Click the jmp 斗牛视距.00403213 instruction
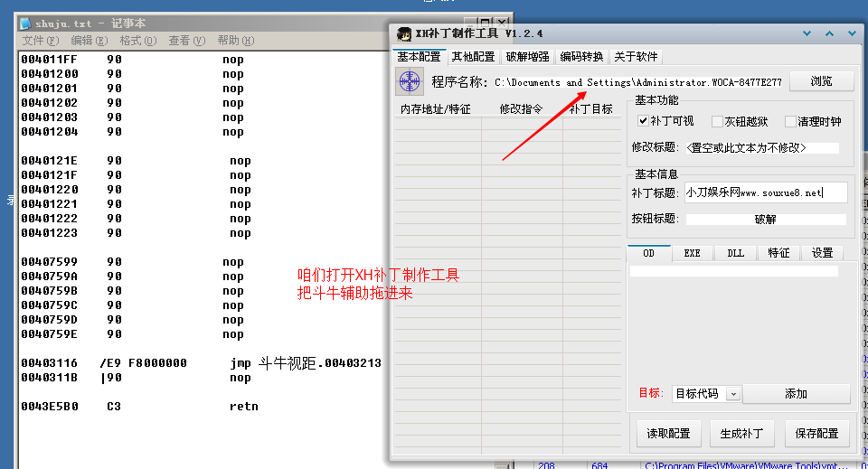 coord(306,362)
